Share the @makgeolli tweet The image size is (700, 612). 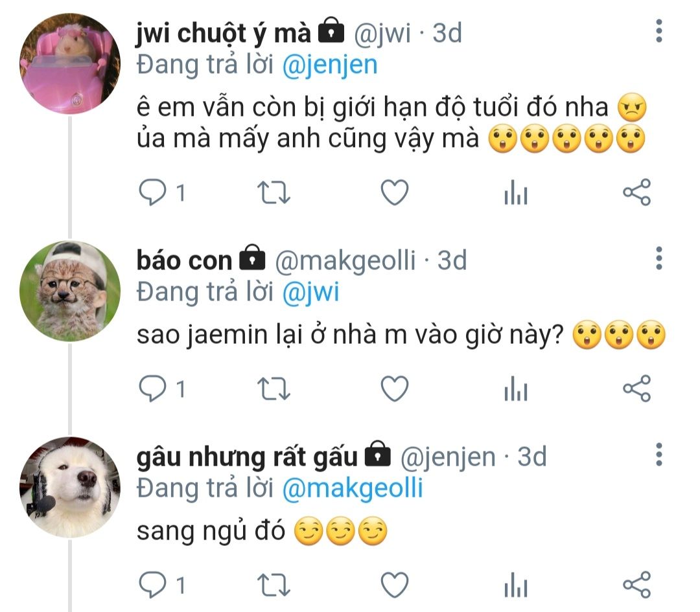pos(637,388)
